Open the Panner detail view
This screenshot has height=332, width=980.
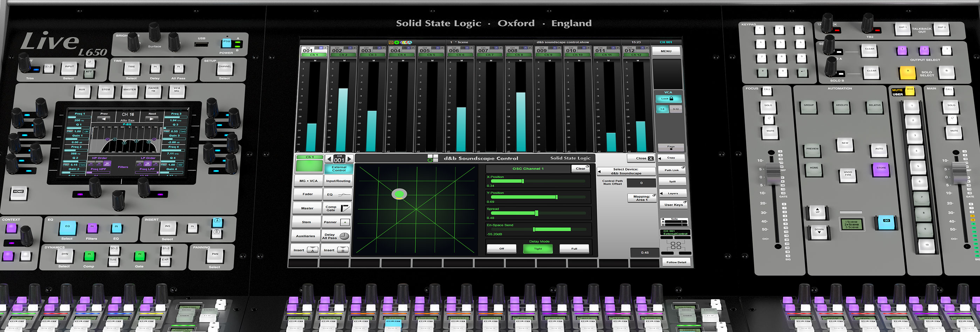[336, 222]
